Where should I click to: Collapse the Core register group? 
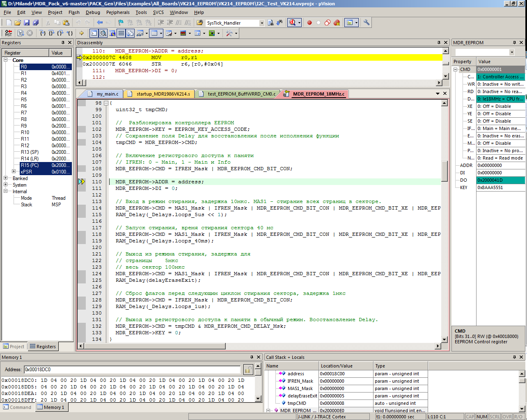point(6,60)
